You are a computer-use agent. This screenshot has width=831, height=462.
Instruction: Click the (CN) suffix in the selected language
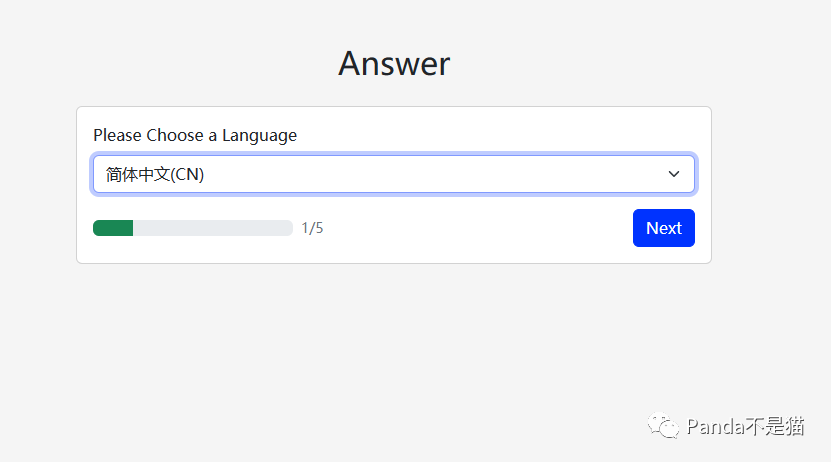(187, 174)
